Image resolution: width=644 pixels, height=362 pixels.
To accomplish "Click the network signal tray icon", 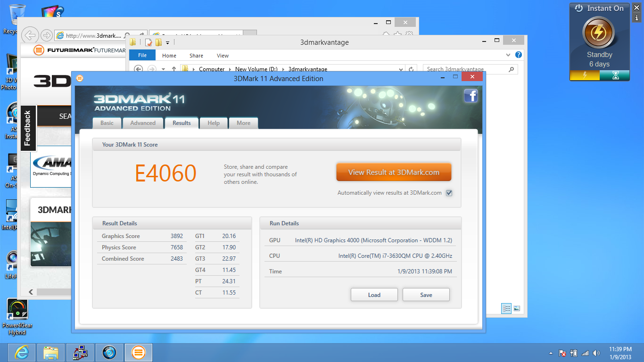I will (585, 353).
